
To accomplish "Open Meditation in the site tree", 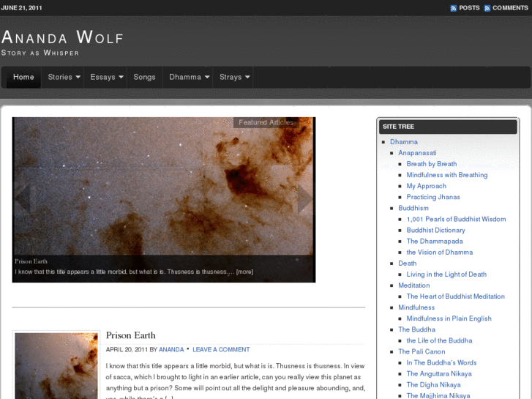I will (x=414, y=286).
